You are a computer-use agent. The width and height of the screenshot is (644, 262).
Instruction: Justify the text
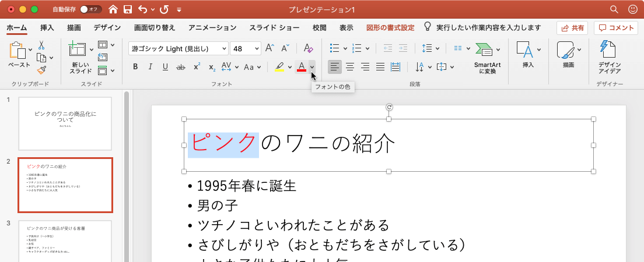[380, 67]
